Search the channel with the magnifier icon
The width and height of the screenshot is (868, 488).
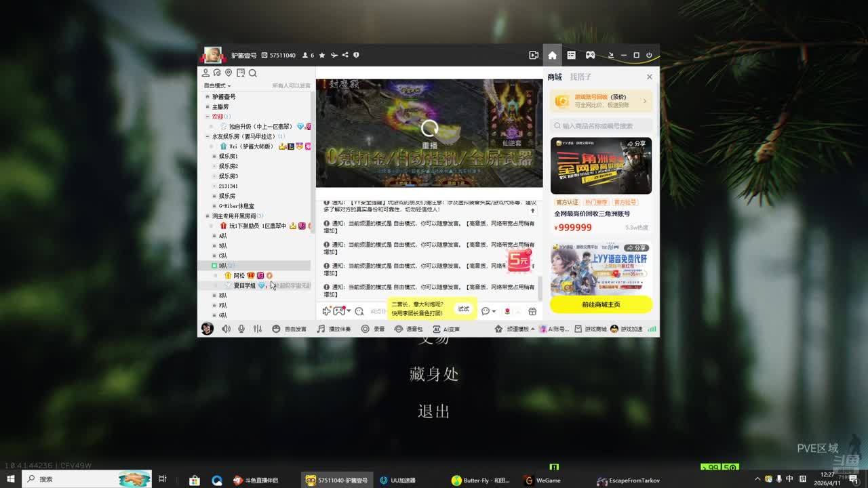[252, 73]
